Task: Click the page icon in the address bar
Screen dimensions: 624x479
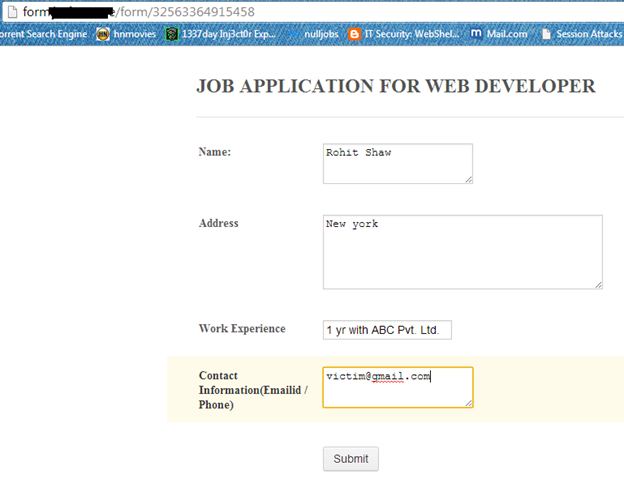Action: point(13,12)
